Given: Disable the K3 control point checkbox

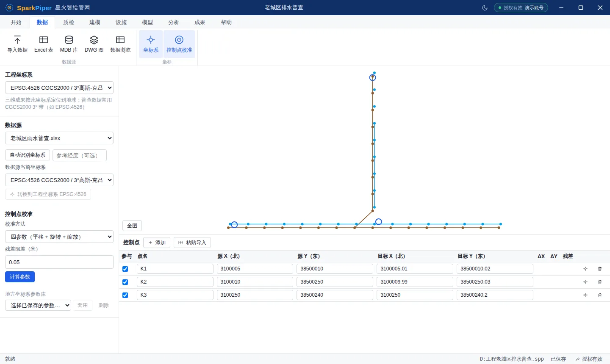Looking at the screenshot, I should pyautogui.click(x=125, y=295).
